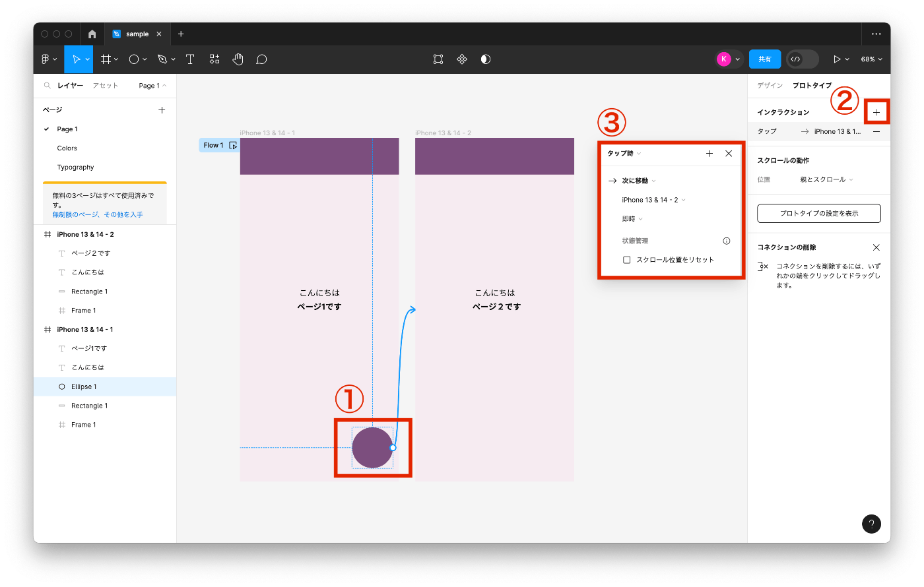This screenshot has height=587, width=924.
Task: Select the Move tool
Action: pyautogui.click(x=76, y=59)
